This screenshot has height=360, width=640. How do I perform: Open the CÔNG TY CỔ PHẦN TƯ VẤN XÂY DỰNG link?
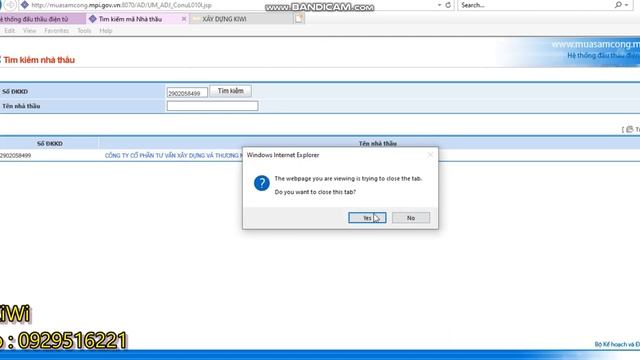point(173,156)
